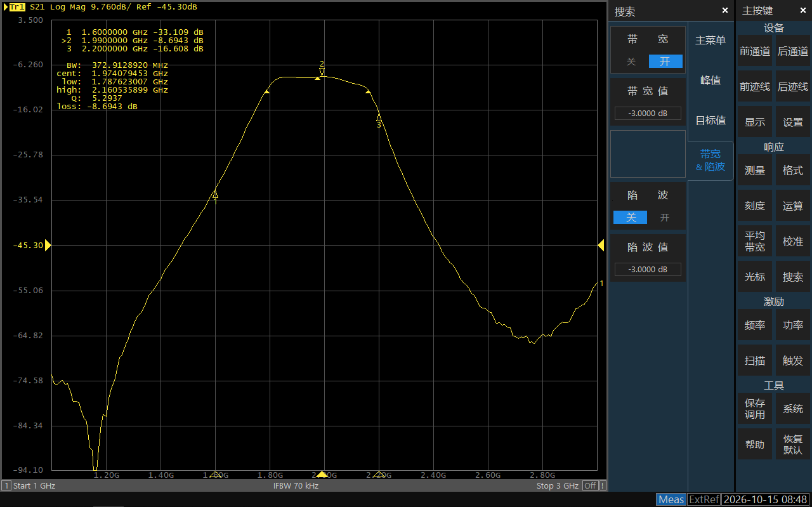Click the Start 1 GHz readout
Screen dimensions: 812x507
34,486
